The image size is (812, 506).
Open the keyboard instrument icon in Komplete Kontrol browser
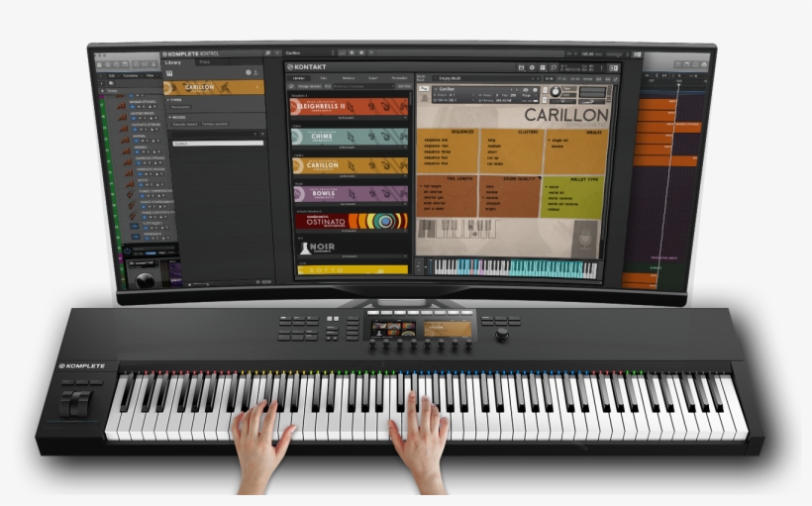(169, 73)
